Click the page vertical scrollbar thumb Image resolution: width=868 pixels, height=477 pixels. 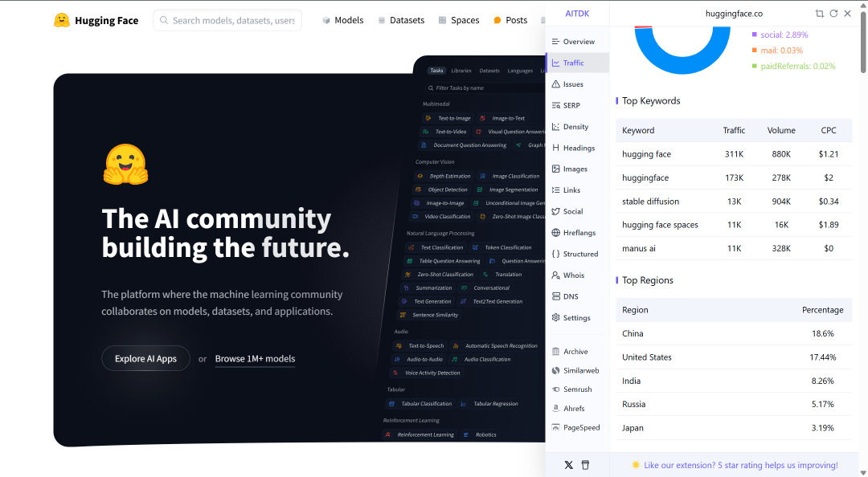pyautogui.click(x=863, y=42)
